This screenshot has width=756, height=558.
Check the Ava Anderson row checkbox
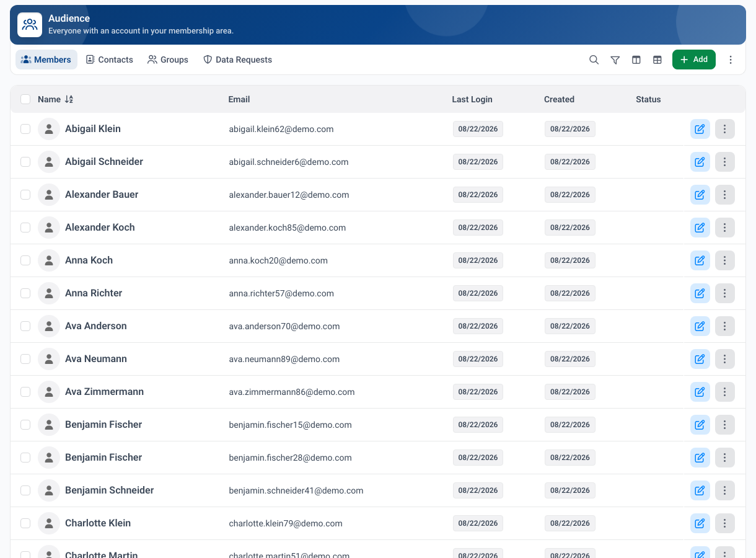(x=25, y=326)
